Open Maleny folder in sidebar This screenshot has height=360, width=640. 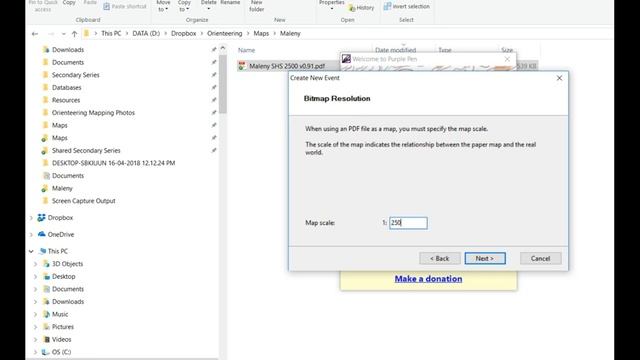click(x=62, y=189)
